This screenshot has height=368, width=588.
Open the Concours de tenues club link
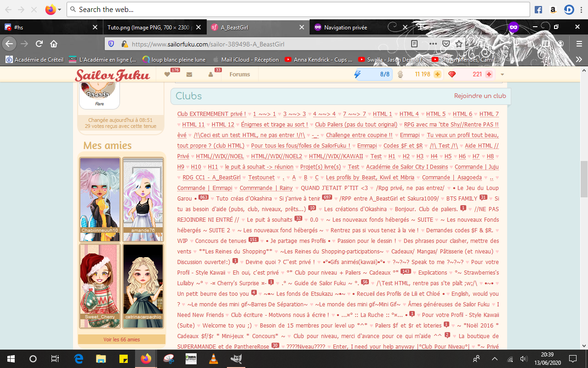click(x=221, y=241)
